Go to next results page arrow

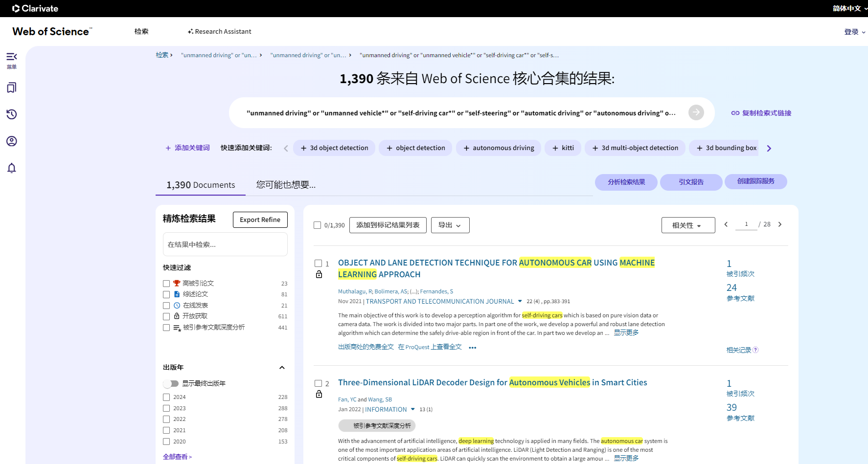[x=780, y=224]
